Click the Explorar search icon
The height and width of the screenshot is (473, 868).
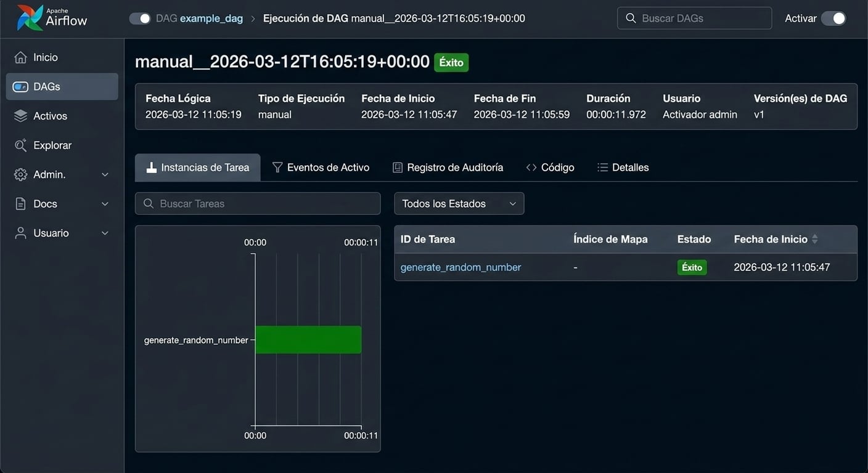[20, 145]
